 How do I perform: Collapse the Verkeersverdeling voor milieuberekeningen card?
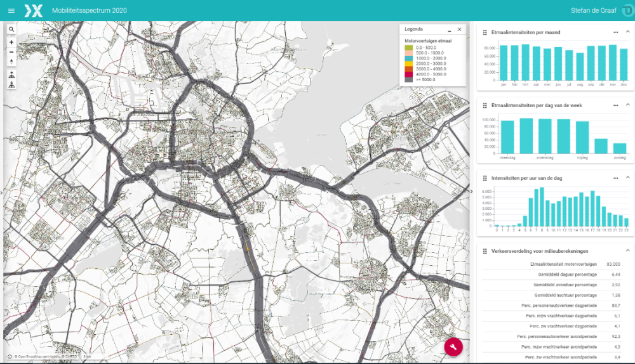point(627,251)
